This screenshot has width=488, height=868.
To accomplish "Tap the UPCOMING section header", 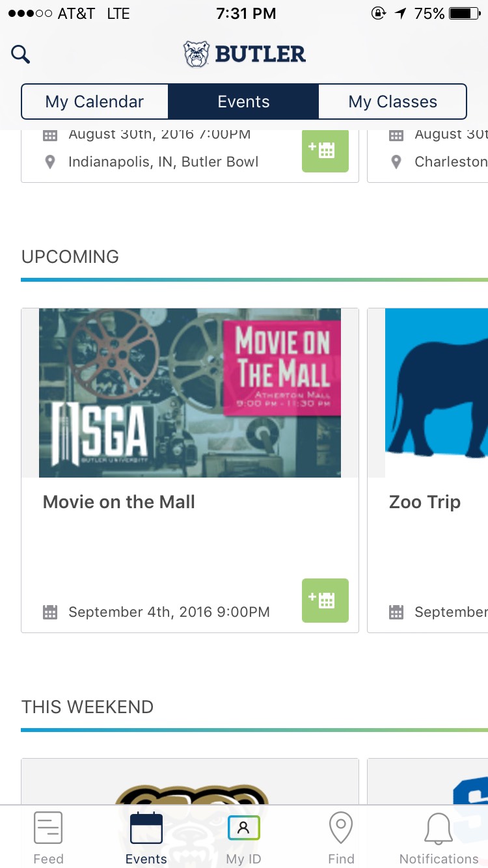I will pyautogui.click(x=70, y=256).
